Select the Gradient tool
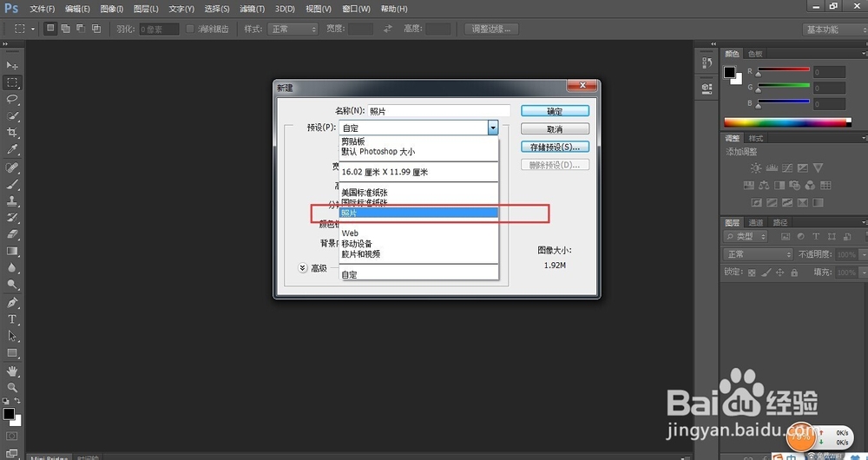868x460 pixels. point(12,251)
